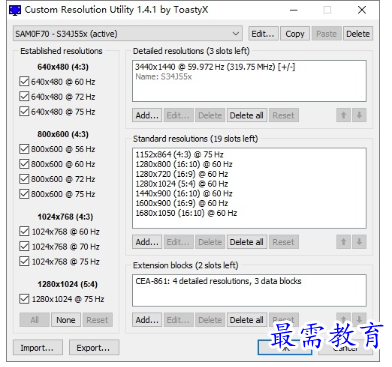Image resolution: width=392 pixels, height=367 pixels.
Task: Add a new detailed resolution
Action: (x=147, y=115)
